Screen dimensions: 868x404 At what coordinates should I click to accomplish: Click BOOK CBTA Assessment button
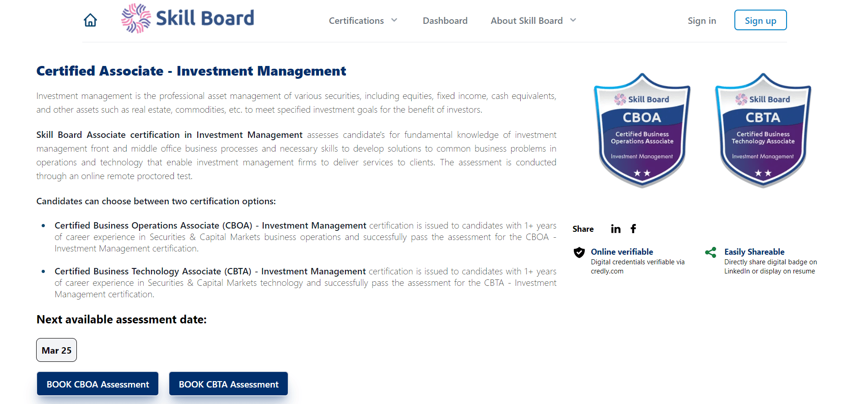coord(229,384)
